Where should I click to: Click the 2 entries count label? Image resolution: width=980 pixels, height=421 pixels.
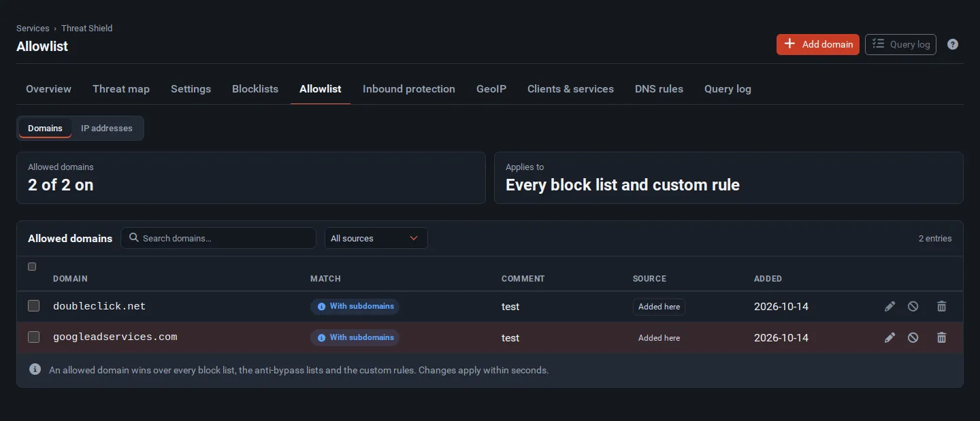click(x=935, y=238)
